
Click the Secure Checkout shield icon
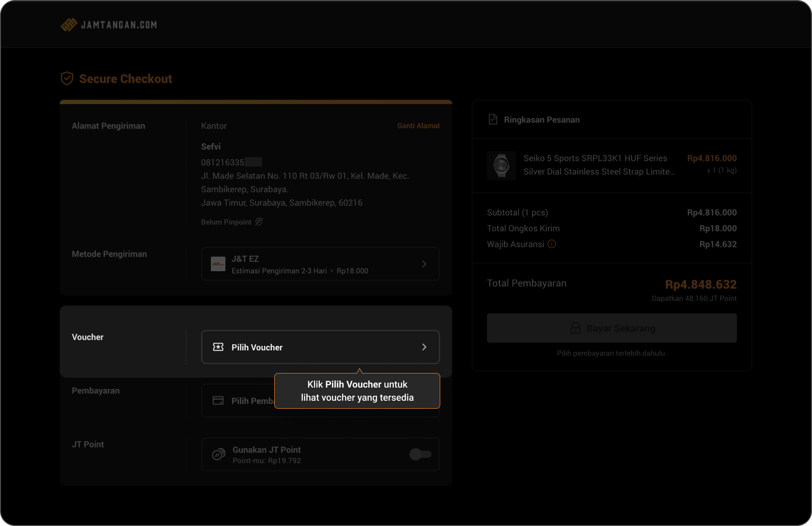67,78
